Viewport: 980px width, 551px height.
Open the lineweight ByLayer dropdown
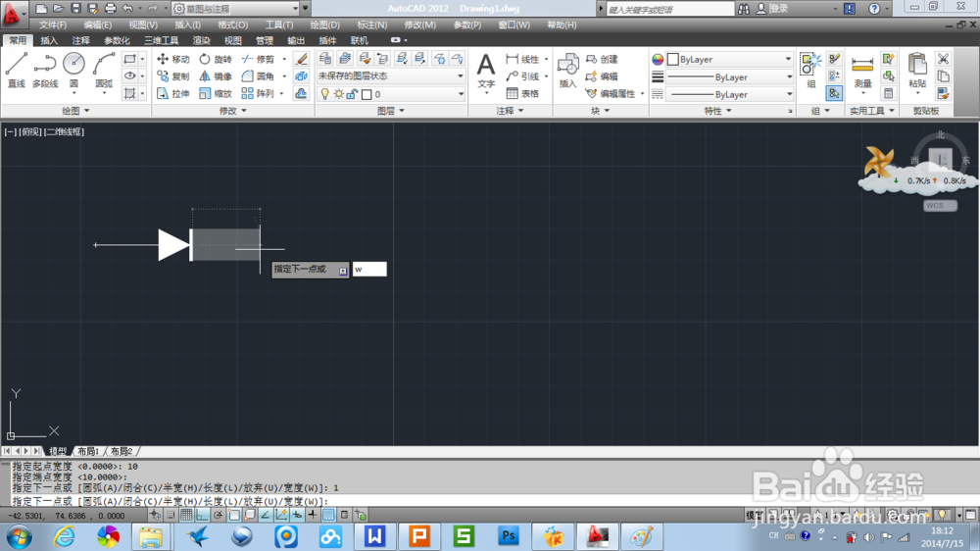(729, 76)
